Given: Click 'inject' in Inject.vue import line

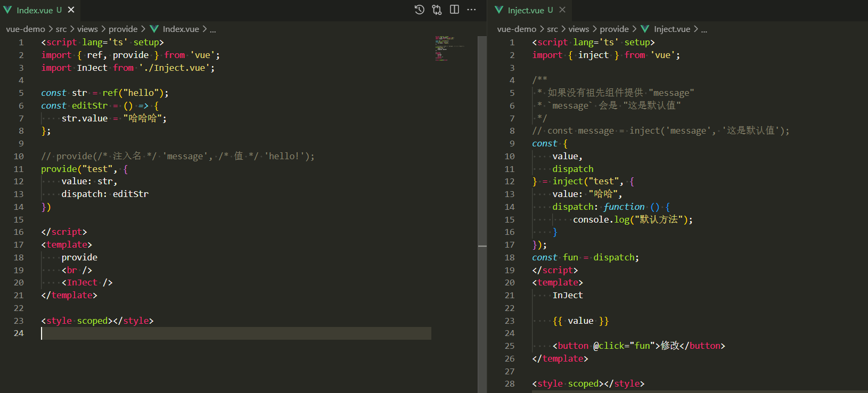Looking at the screenshot, I should tap(593, 55).
